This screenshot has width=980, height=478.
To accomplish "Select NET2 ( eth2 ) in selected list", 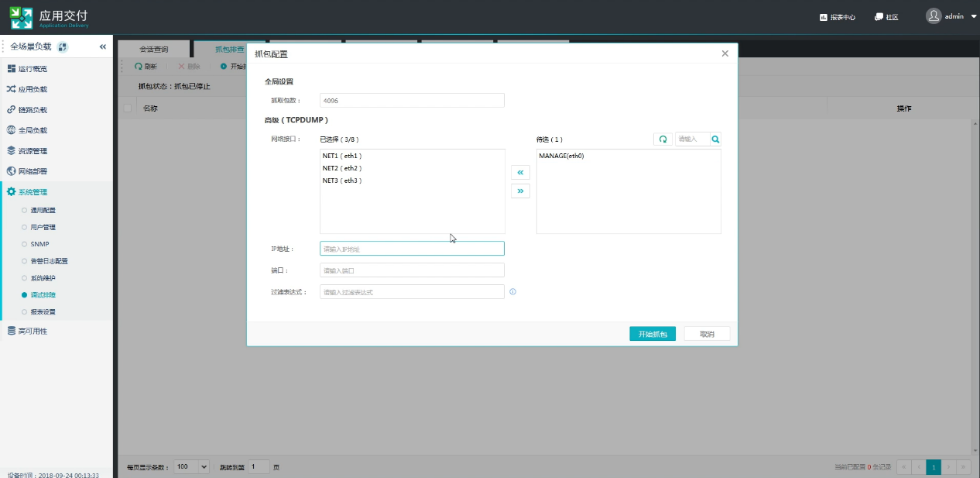I will point(342,168).
